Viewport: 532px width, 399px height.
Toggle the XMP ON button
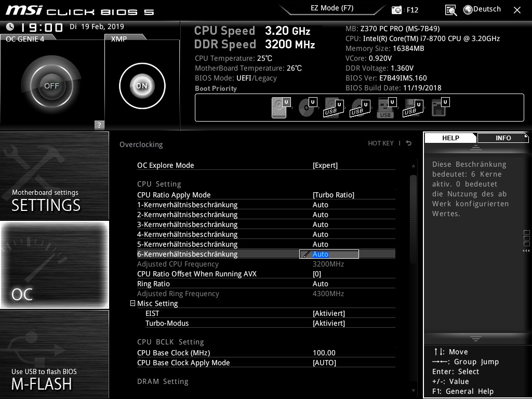[142, 86]
